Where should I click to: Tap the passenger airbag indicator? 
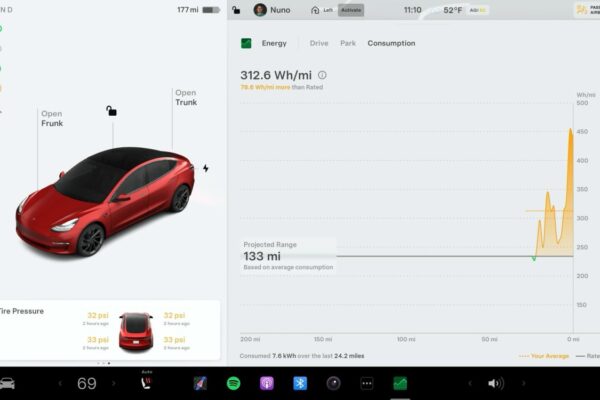pos(588,10)
